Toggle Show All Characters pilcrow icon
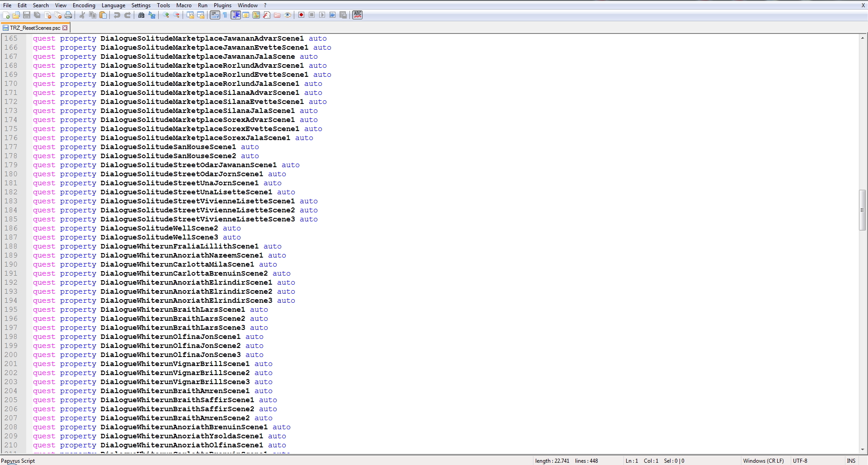This screenshot has width=868, height=465. (225, 15)
